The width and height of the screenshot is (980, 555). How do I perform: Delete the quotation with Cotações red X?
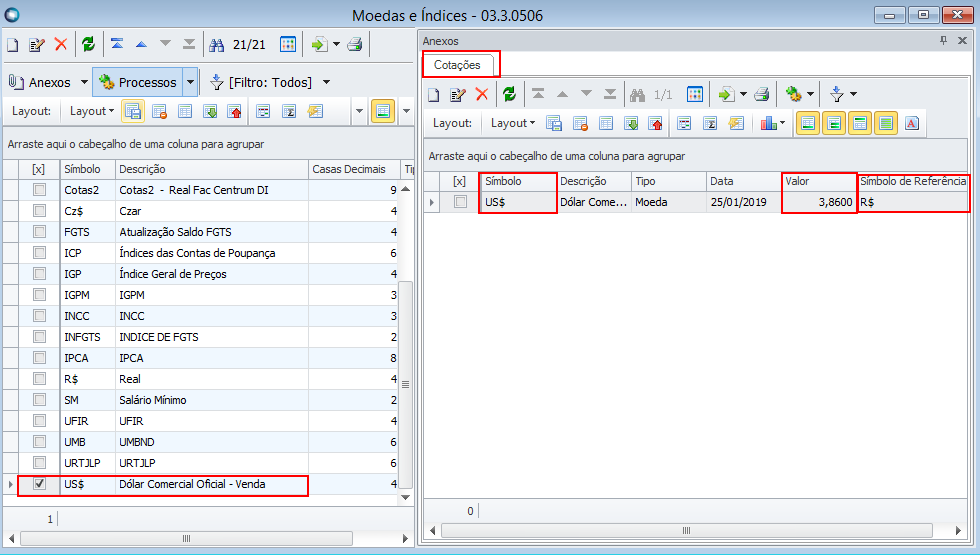pyautogui.click(x=481, y=94)
